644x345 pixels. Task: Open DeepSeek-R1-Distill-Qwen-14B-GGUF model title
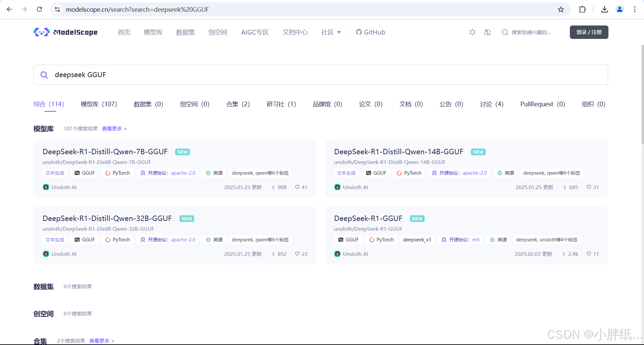point(399,152)
